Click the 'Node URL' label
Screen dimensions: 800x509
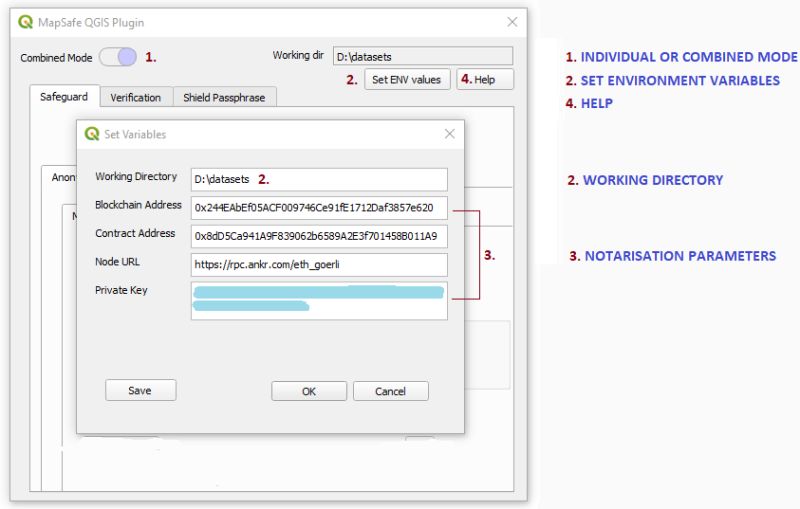click(117, 262)
